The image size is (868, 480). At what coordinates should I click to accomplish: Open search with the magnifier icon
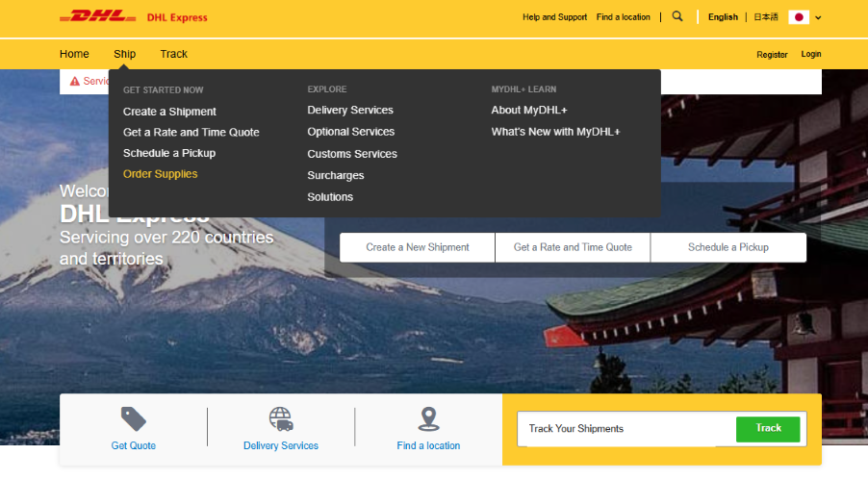point(677,16)
